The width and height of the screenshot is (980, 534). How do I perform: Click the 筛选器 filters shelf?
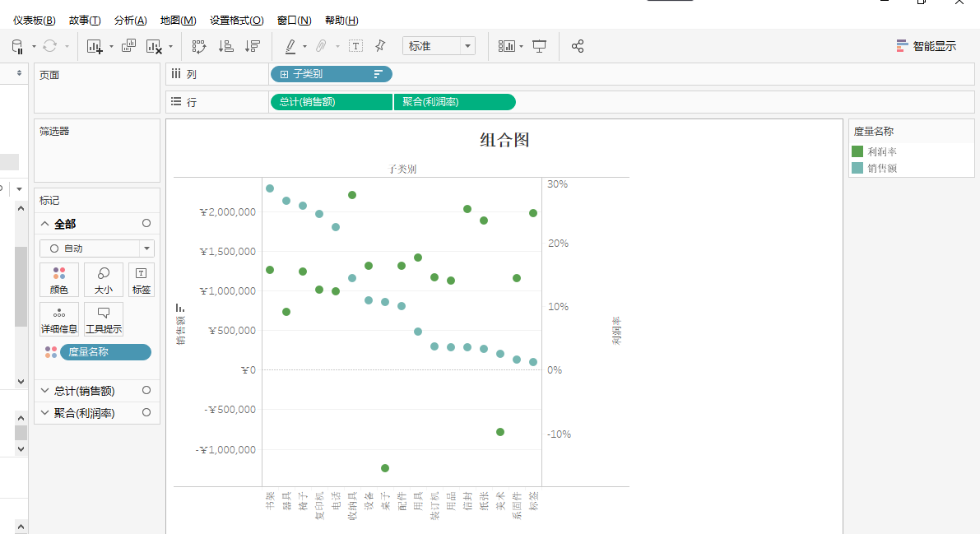97,151
